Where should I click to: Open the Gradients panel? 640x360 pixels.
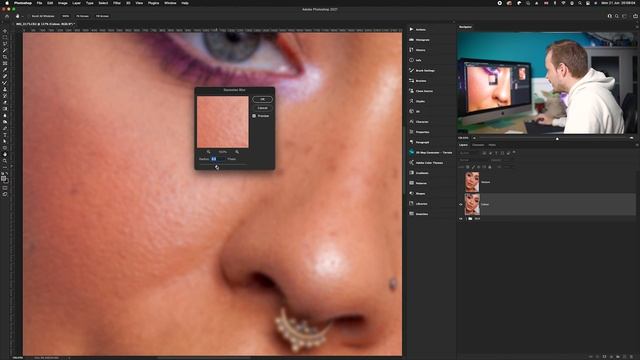coord(419,173)
